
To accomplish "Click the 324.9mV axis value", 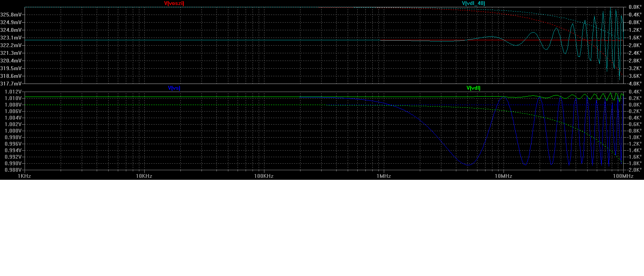I will (11, 22).
